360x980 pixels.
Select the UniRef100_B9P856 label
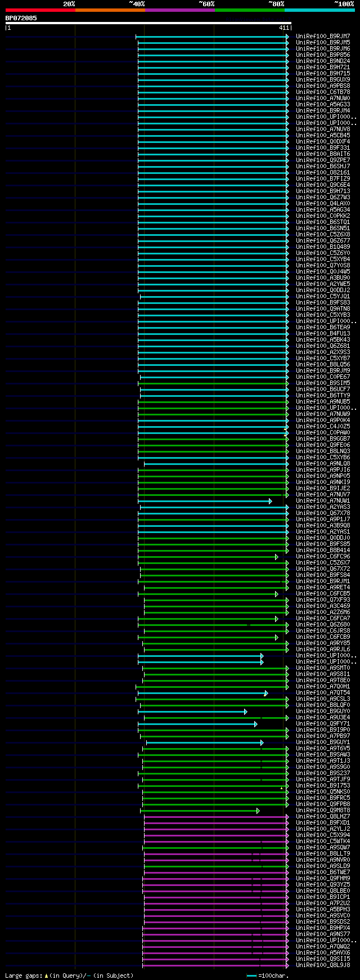[323, 55]
